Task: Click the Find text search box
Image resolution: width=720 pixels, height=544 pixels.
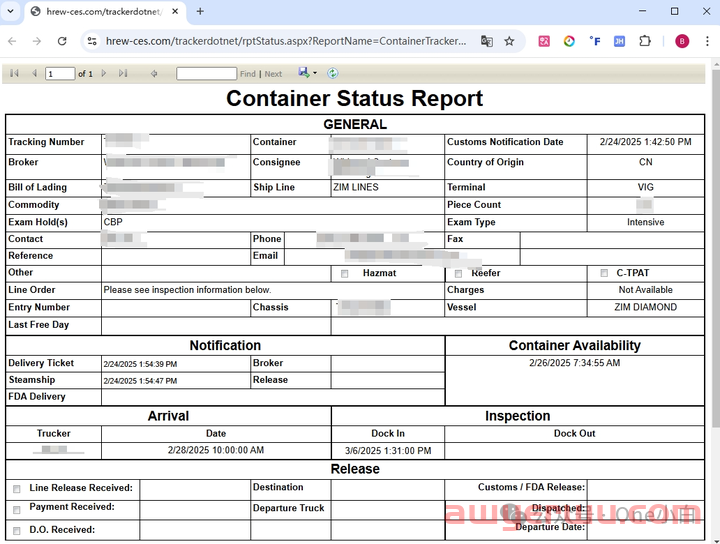Action: click(x=206, y=73)
